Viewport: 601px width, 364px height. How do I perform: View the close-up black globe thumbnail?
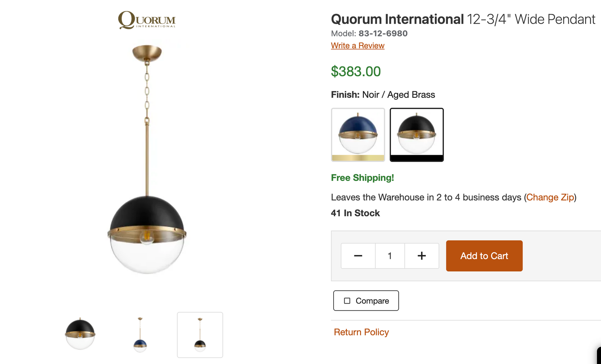[80, 334]
